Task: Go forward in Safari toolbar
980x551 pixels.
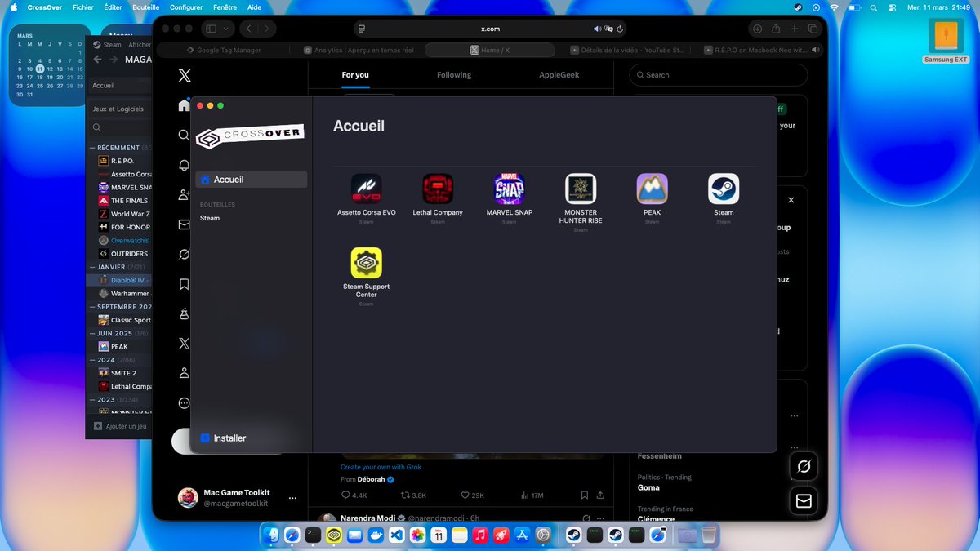Action: (267, 29)
